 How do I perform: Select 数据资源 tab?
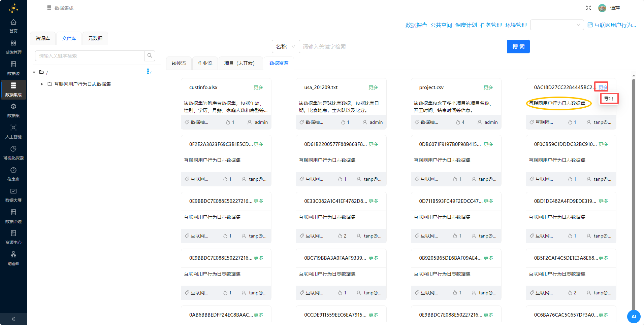(x=279, y=63)
